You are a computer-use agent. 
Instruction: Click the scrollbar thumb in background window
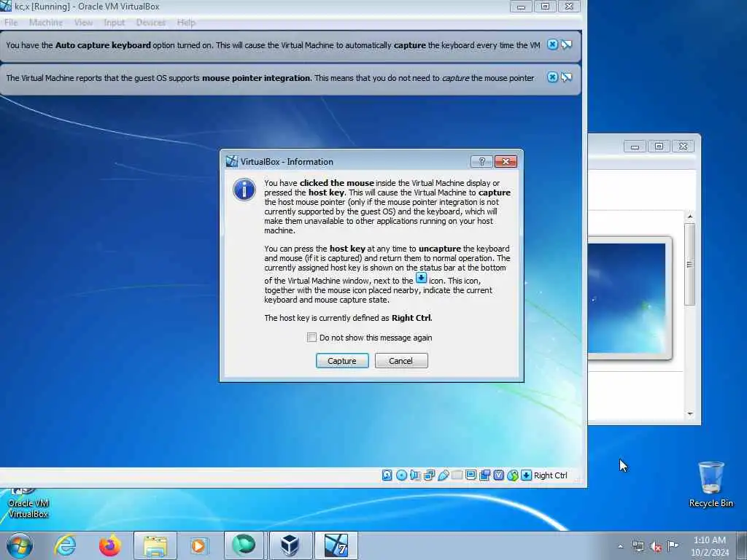click(689, 264)
